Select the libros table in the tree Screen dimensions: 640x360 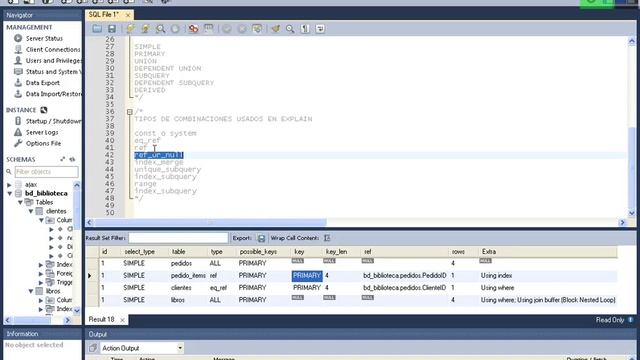coord(53,291)
